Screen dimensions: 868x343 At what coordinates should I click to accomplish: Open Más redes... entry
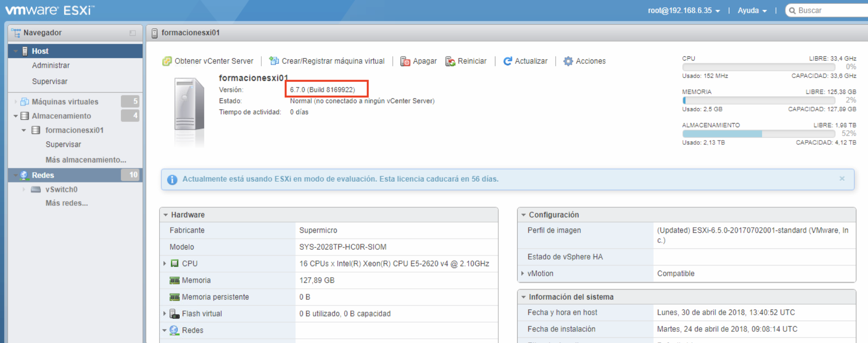67,203
